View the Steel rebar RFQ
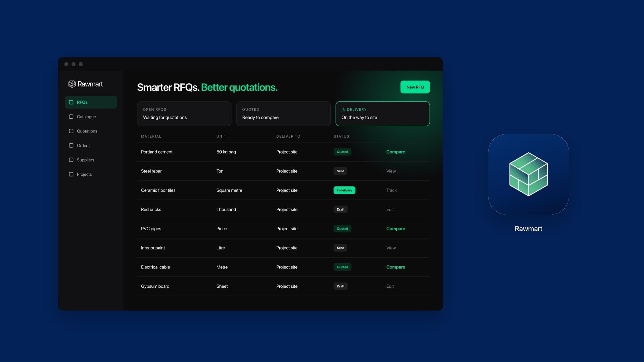The height and width of the screenshot is (362, 644). tap(391, 171)
